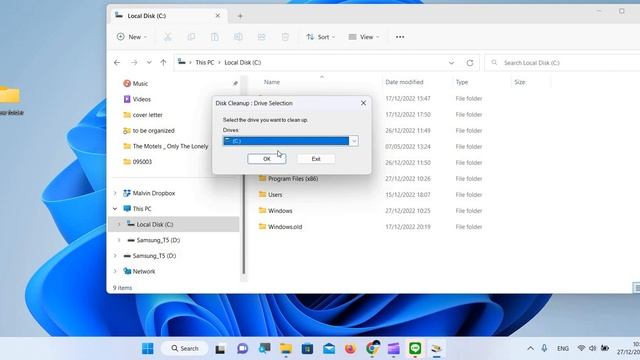The width and height of the screenshot is (640, 360).
Task: Open the Chat app on taskbar
Action: (x=242, y=349)
